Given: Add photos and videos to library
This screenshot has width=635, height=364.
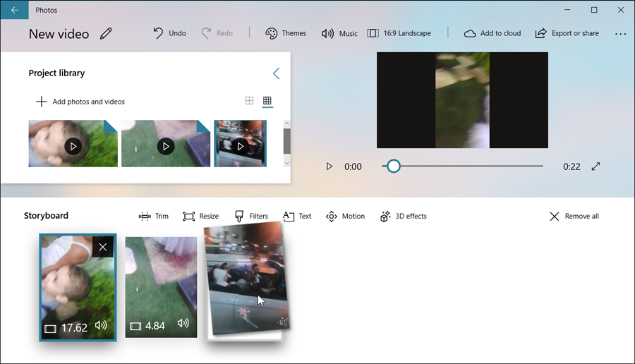Looking at the screenshot, I should pyautogui.click(x=80, y=102).
